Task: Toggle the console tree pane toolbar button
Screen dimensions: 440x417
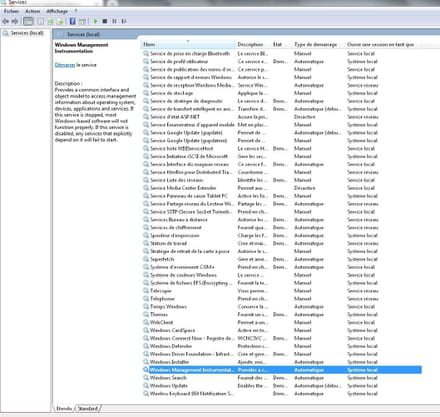Action: [28, 21]
